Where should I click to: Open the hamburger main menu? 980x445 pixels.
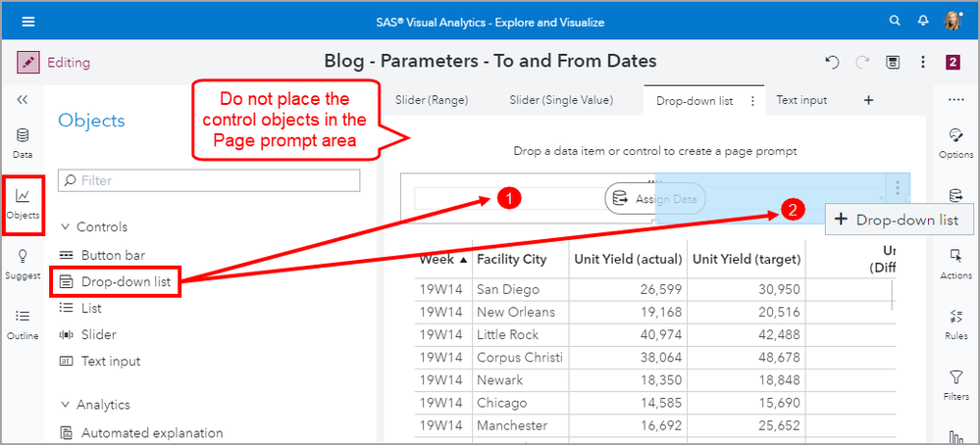(28, 22)
